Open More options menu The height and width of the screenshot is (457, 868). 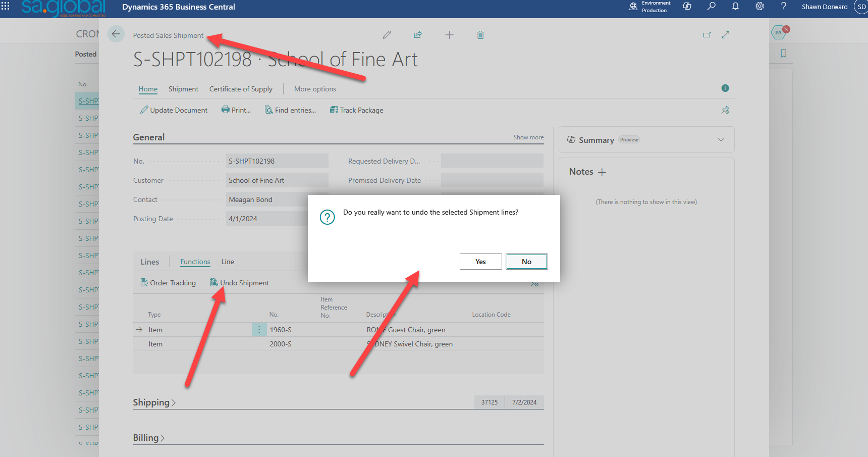(x=315, y=89)
